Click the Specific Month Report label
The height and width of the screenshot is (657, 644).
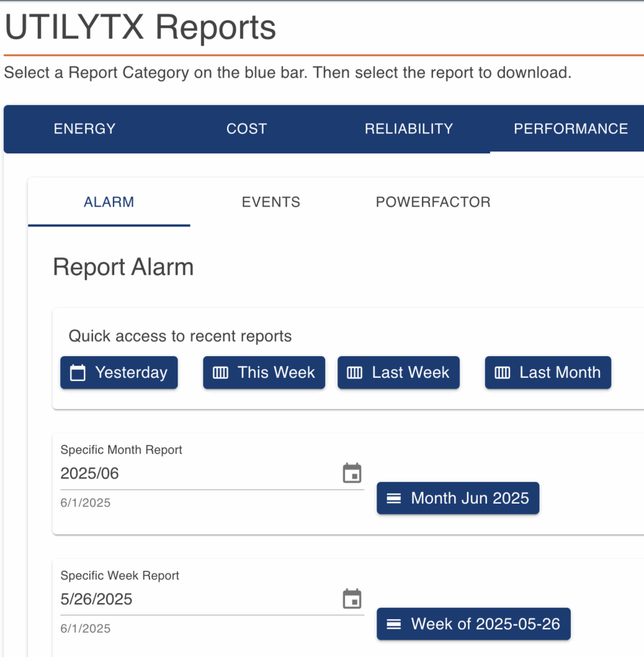121,450
